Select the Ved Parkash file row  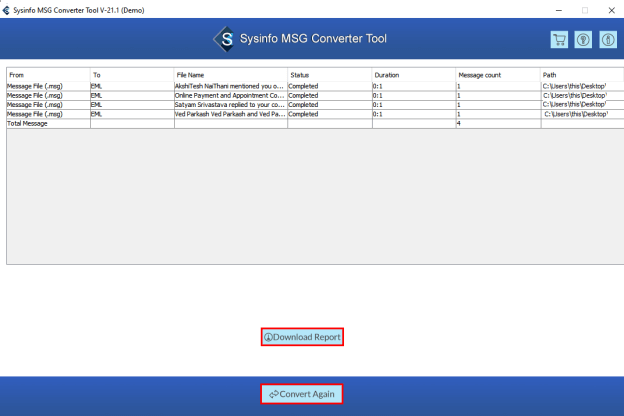pyautogui.click(x=229, y=114)
